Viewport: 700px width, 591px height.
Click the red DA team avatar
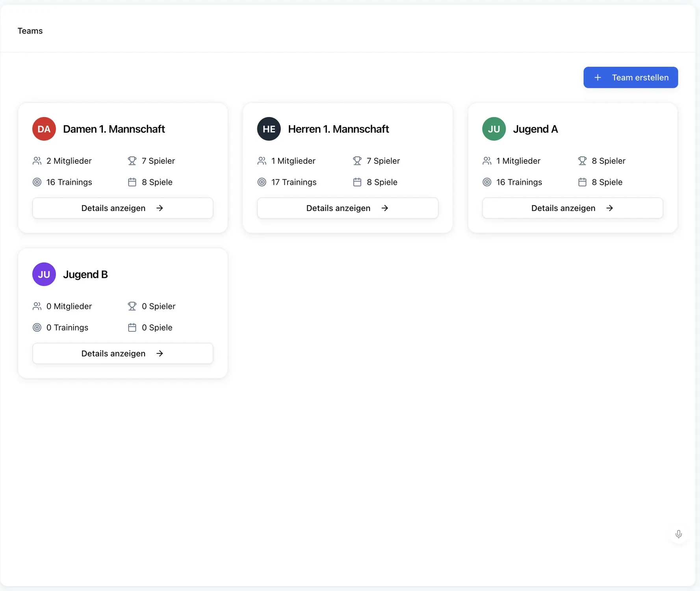pos(44,129)
